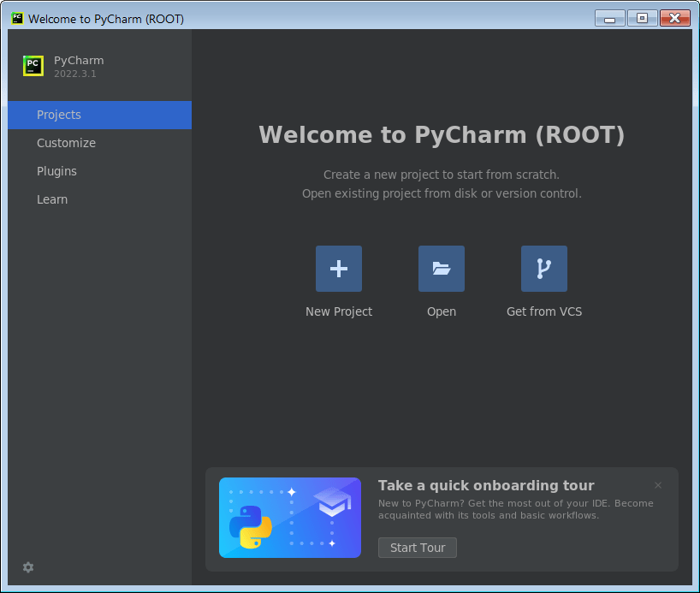The image size is (700, 593).
Task: Open the Plugins section
Action: click(56, 171)
